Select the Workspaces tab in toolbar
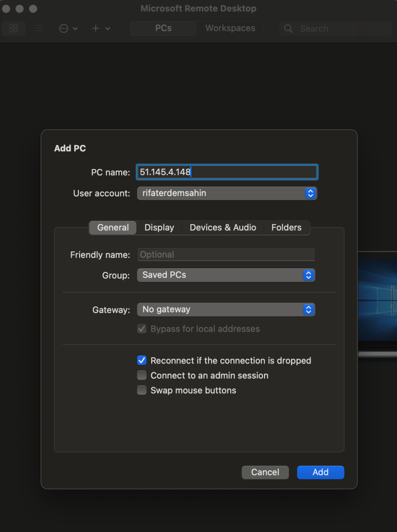397x532 pixels. pyautogui.click(x=230, y=28)
